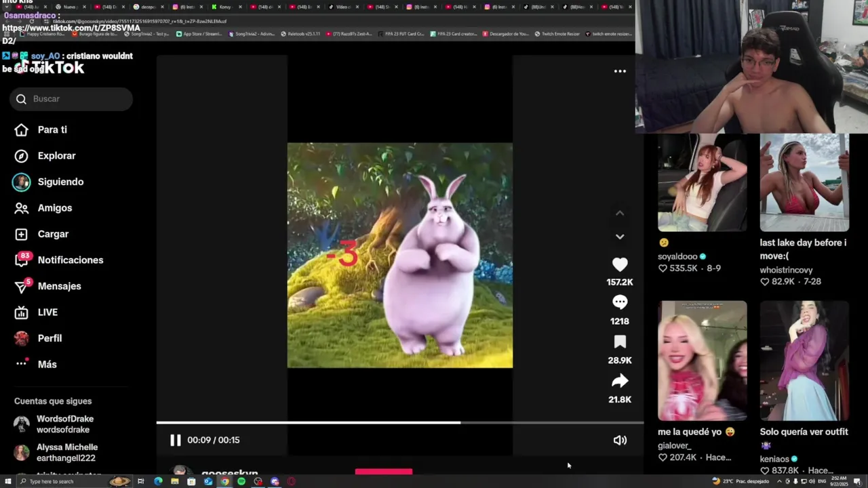Switch to the Komy browser tab
This screenshot has width=868, height=488.
tap(225, 7)
